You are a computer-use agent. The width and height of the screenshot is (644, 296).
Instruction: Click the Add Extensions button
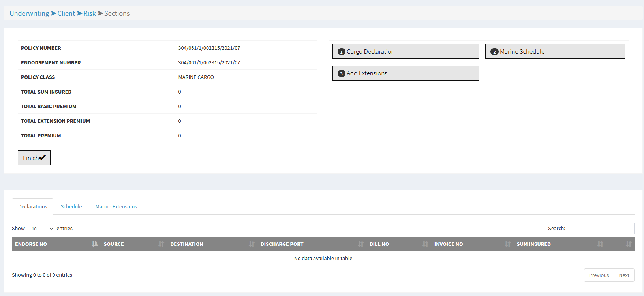(x=406, y=73)
